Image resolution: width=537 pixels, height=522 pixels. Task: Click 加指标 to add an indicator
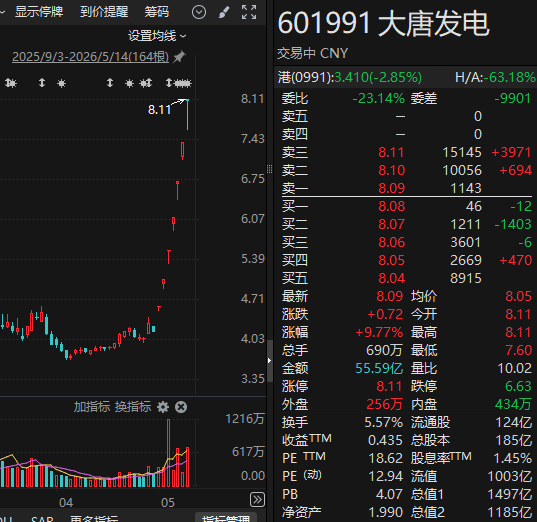click(92, 407)
